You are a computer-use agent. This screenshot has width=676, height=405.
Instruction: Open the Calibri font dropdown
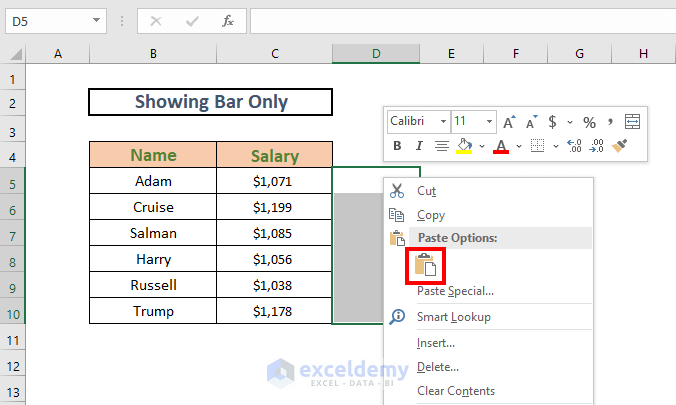[443, 121]
